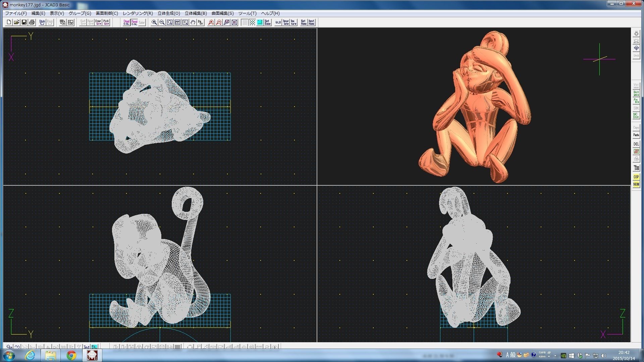Click the wireframe diamond sidebar icon
The height and width of the screenshot is (362, 644).
636,48
